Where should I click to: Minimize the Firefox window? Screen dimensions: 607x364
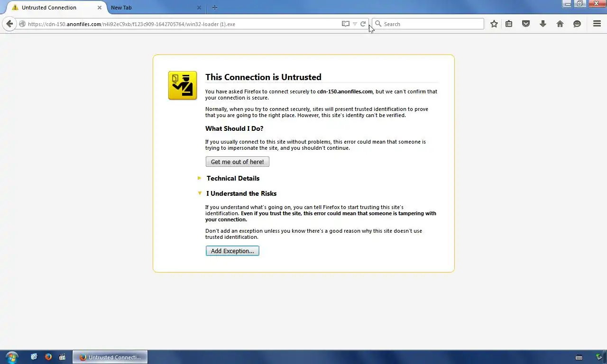[568, 4]
